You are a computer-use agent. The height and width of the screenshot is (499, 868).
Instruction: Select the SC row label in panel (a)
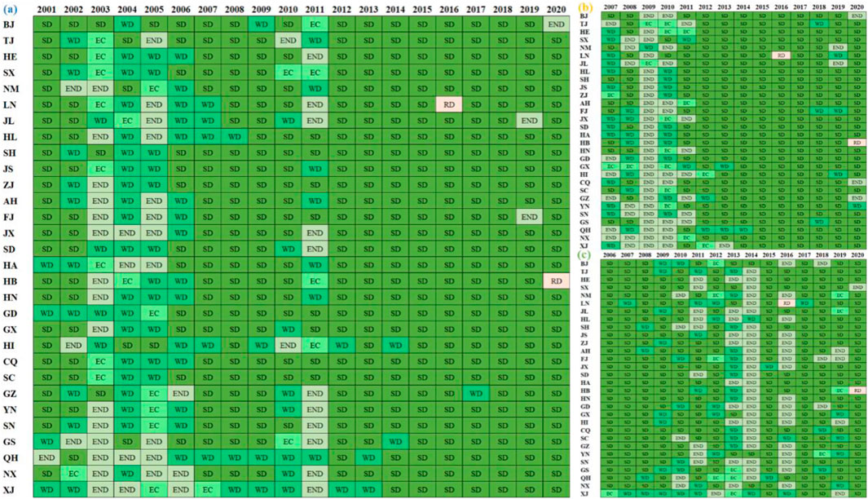(x=10, y=378)
